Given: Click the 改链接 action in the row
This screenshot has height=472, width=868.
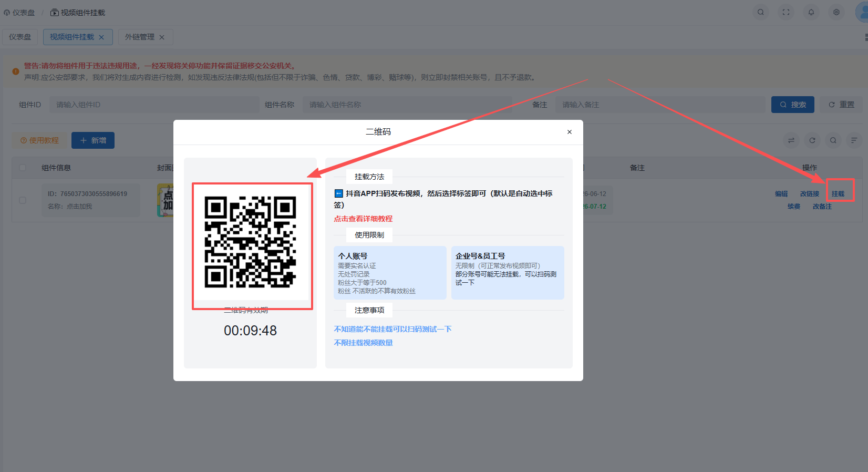Looking at the screenshot, I should click(810, 194).
